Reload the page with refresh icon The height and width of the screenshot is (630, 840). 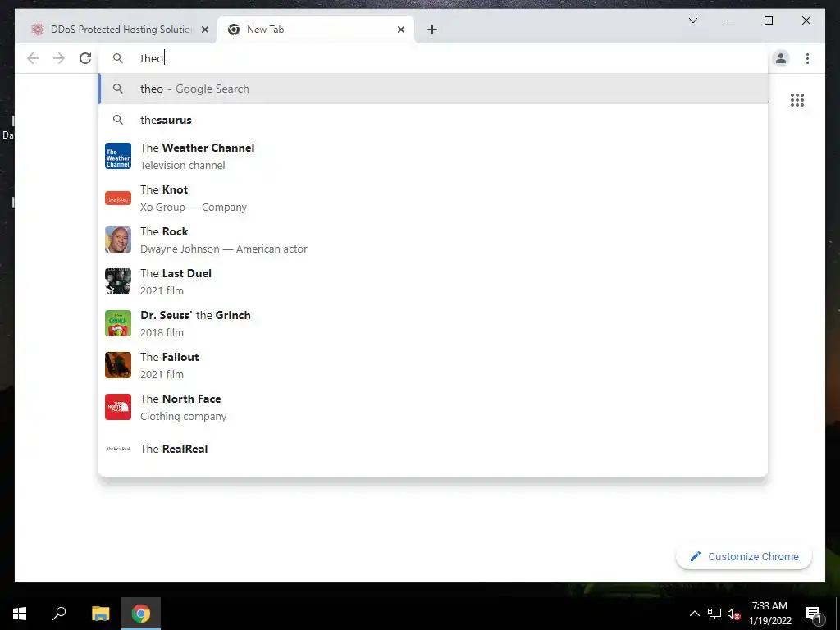(85, 58)
